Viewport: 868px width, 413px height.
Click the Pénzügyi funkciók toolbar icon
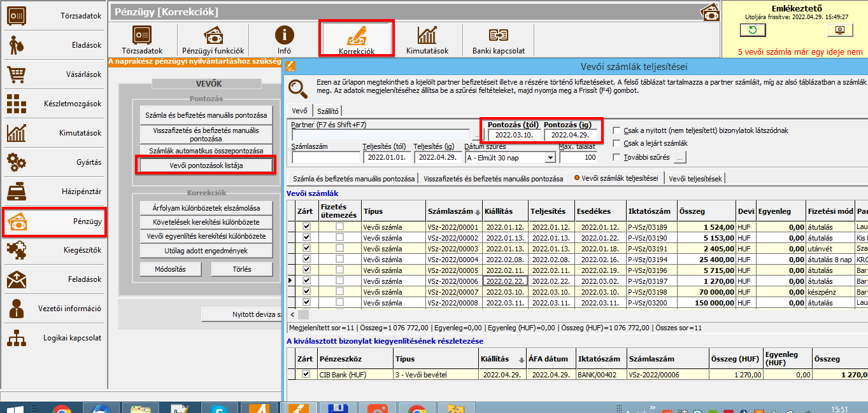213,39
